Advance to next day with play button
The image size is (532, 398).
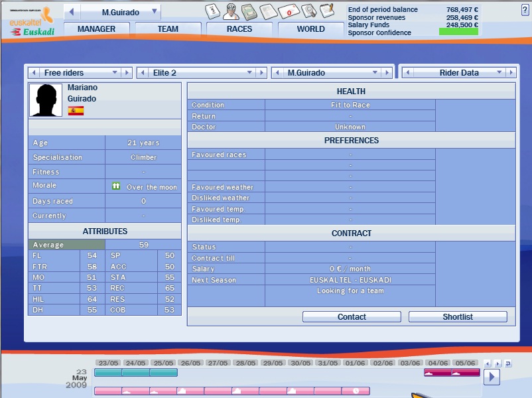(x=491, y=377)
